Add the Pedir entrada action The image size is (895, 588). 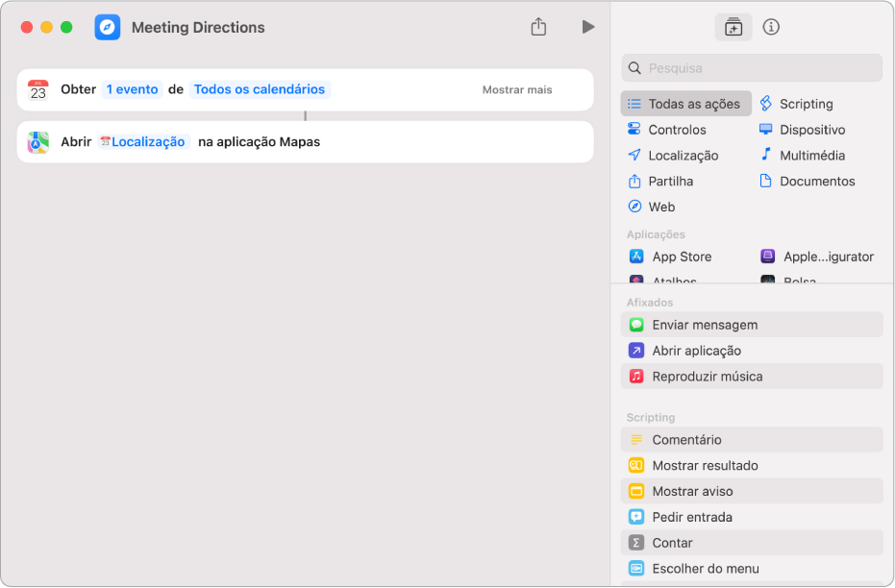(751, 516)
